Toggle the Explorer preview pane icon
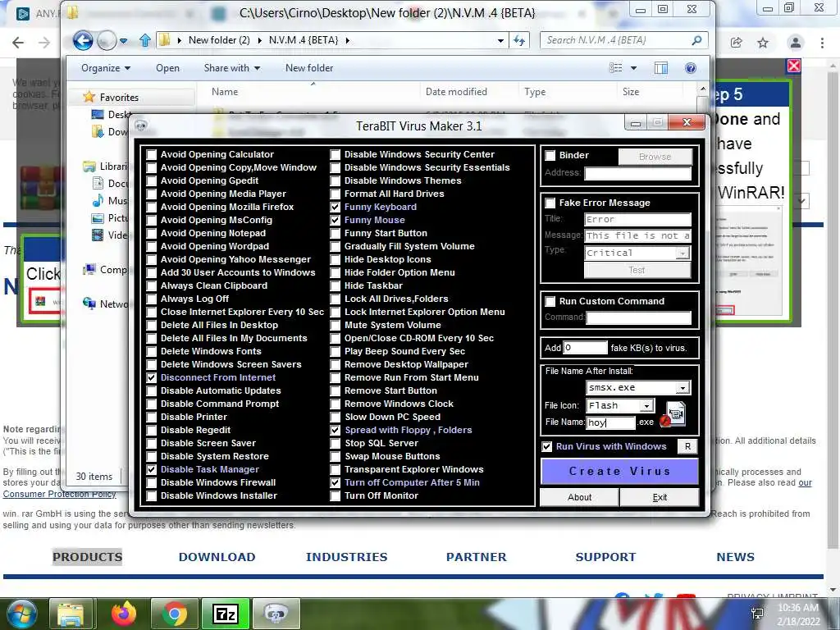Screen dimensions: 840x630 (660, 68)
